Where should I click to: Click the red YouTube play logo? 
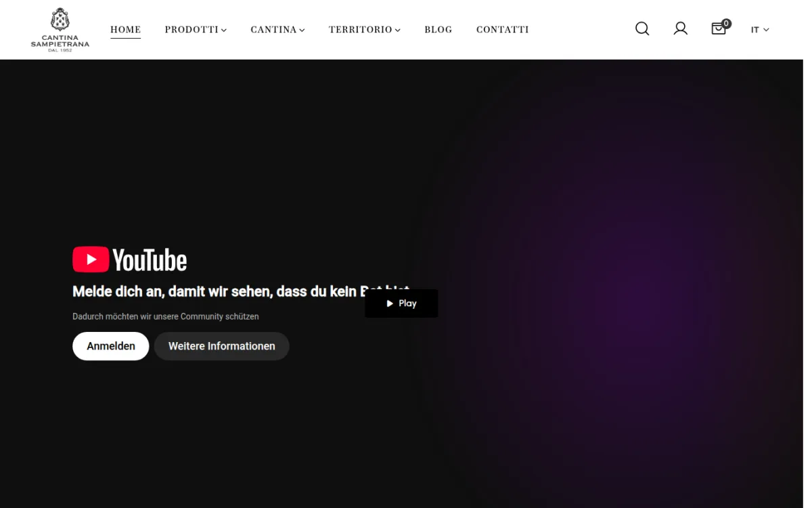(x=91, y=259)
